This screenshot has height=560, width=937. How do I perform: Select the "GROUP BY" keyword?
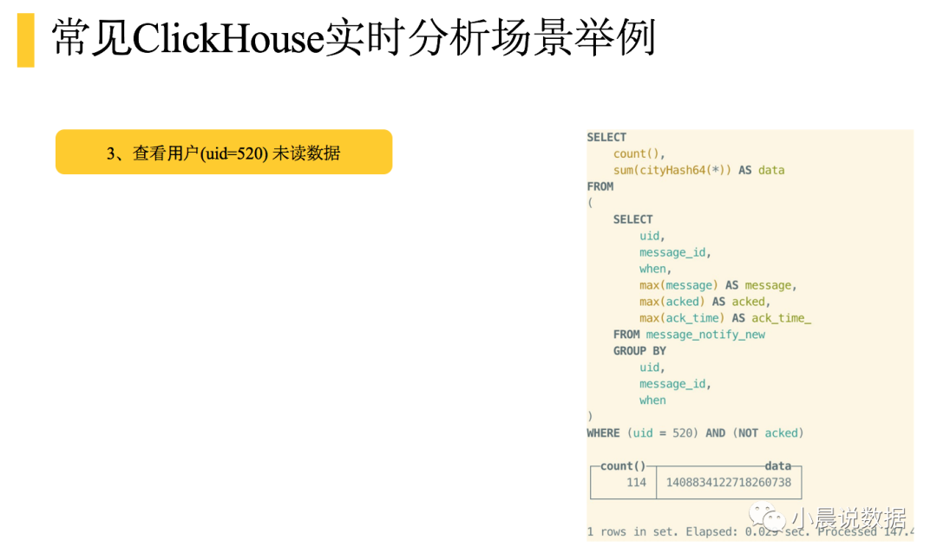[x=639, y=351]
